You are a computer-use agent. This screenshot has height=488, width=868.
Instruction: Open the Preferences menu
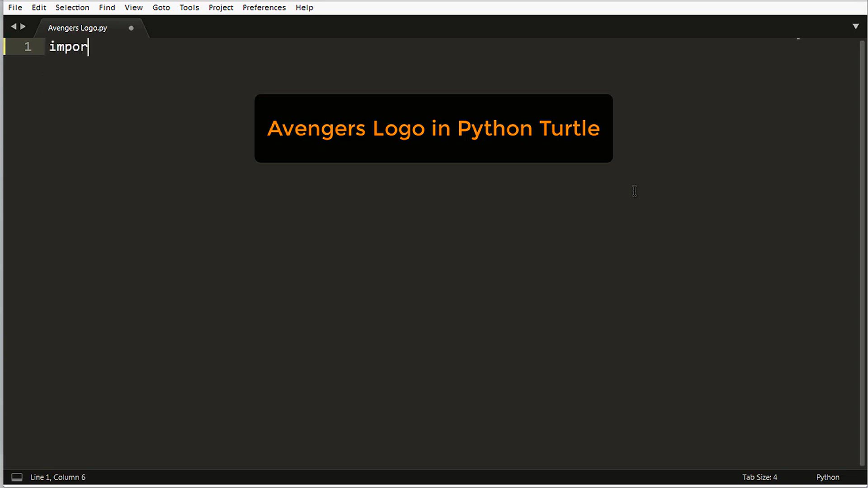point(264,7)
